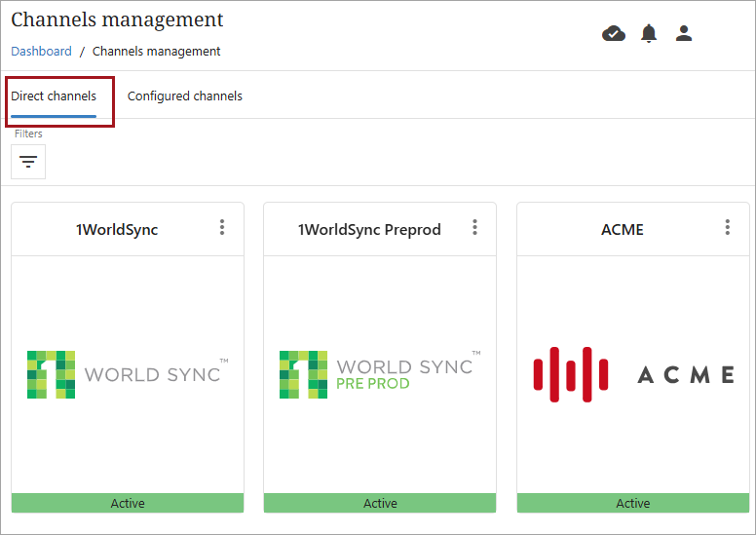Open 1WorldSync Preprod card three-dot menu
Screen dimensions: 756x535
click(474, 228)
